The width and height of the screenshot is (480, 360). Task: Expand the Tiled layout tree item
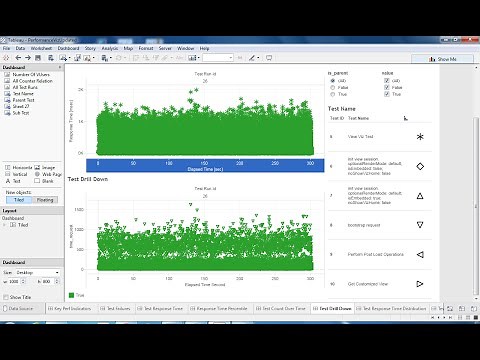click(4, 225)
